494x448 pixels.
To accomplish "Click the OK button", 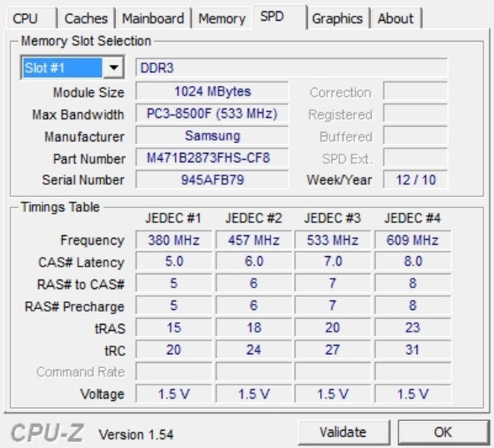I will pyautogui.click(x=442, y=432).
